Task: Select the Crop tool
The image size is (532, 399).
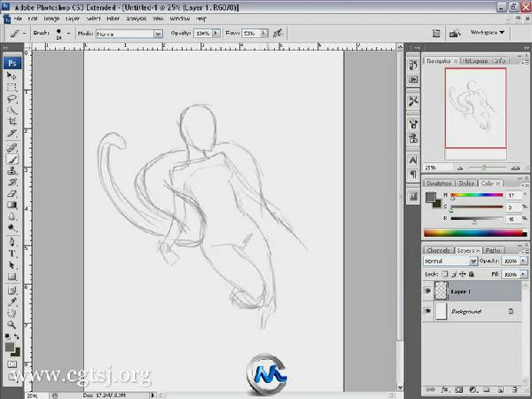Action: [x=12, y=122]
